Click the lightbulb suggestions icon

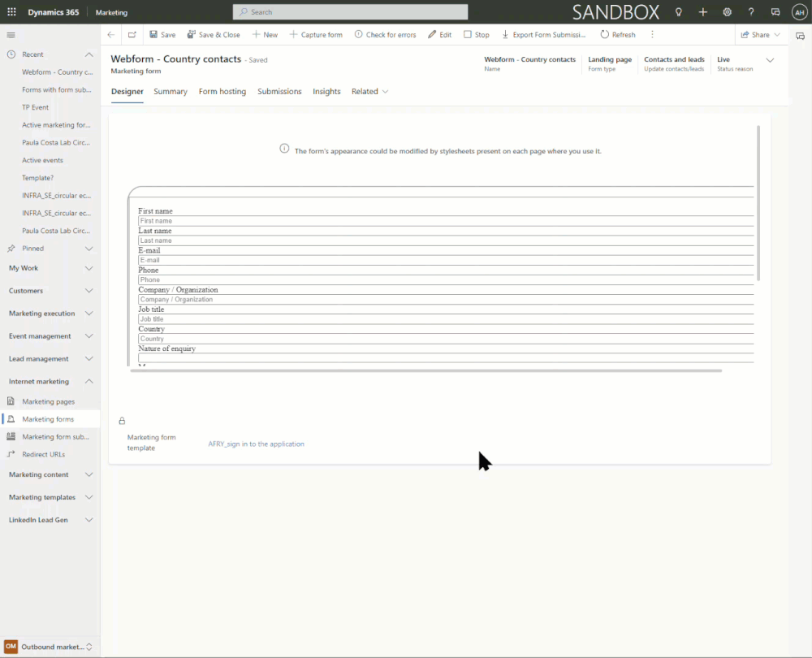coord(678,11)
